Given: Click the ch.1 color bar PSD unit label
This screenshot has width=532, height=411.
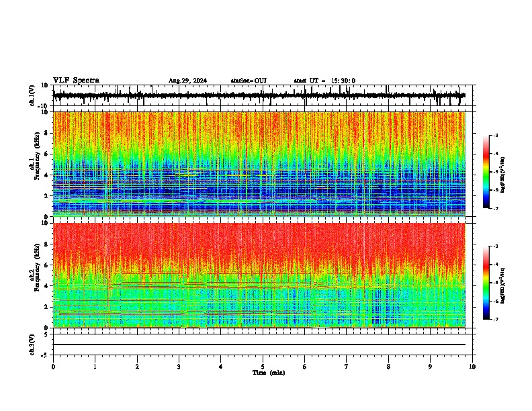Looking at the screenshot, I should point(503,175).
